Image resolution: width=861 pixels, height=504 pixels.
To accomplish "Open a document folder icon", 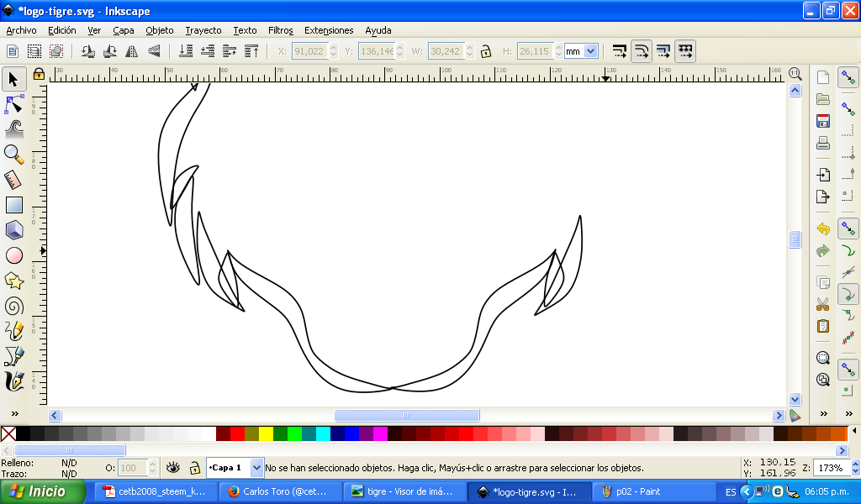I will (x=822, y=99).
